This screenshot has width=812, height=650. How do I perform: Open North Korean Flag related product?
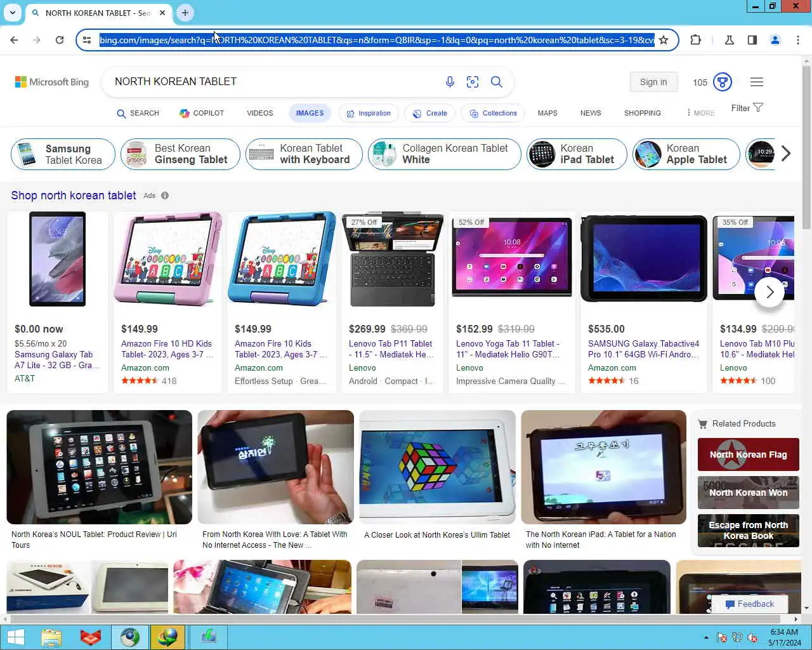click(749, 454)
